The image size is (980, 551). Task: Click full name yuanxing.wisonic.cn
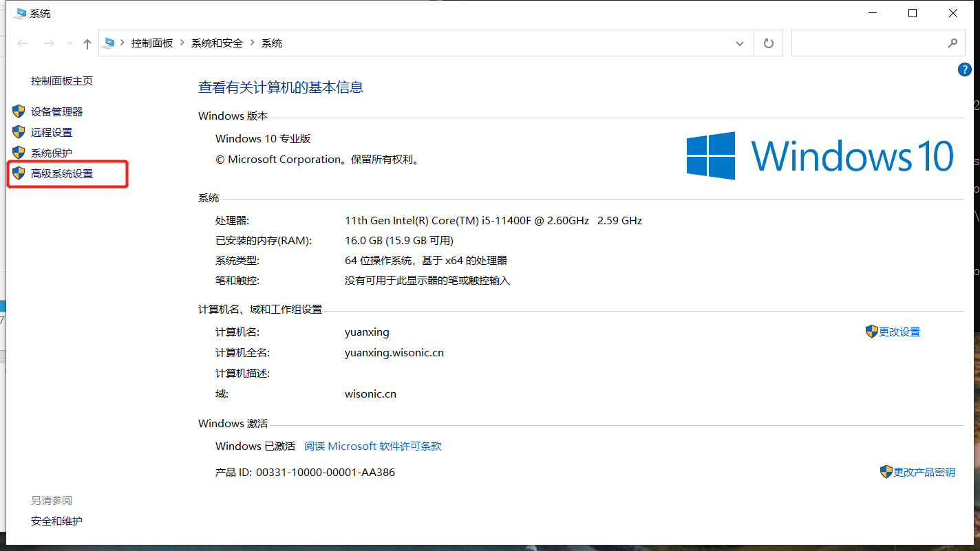[394, 352]
